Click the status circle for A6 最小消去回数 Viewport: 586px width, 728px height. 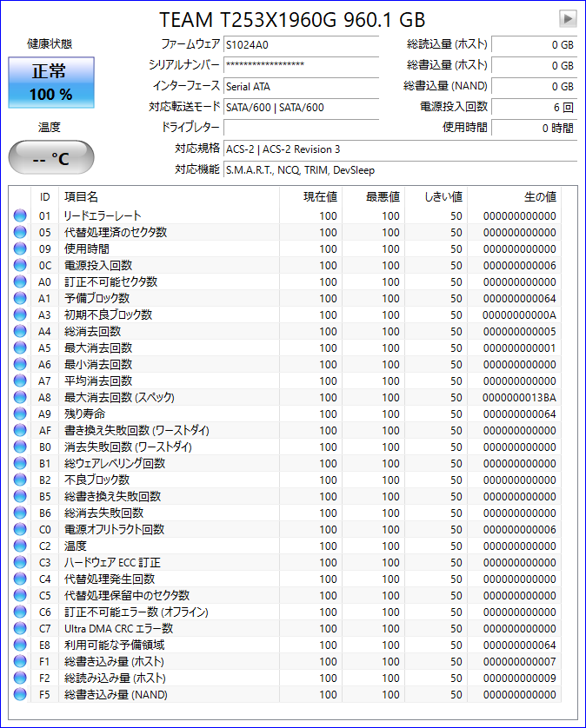pyautogui.click(x=20, y=364)
